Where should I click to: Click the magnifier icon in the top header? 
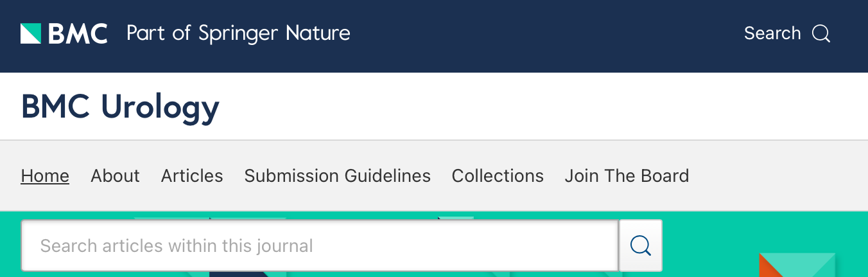pyautogui.click(x=821, y=33)
